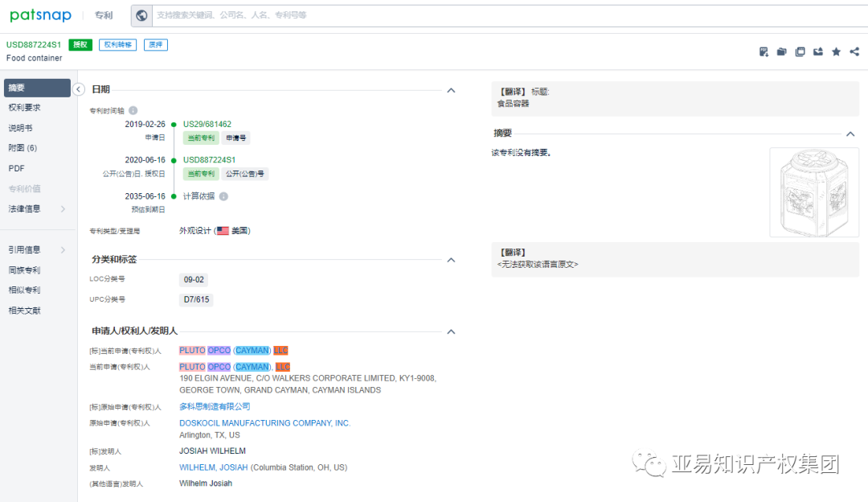Click the 授权 status tag
Image resolution: width=868 pixels, height=502 pixels.
(80, 45)
